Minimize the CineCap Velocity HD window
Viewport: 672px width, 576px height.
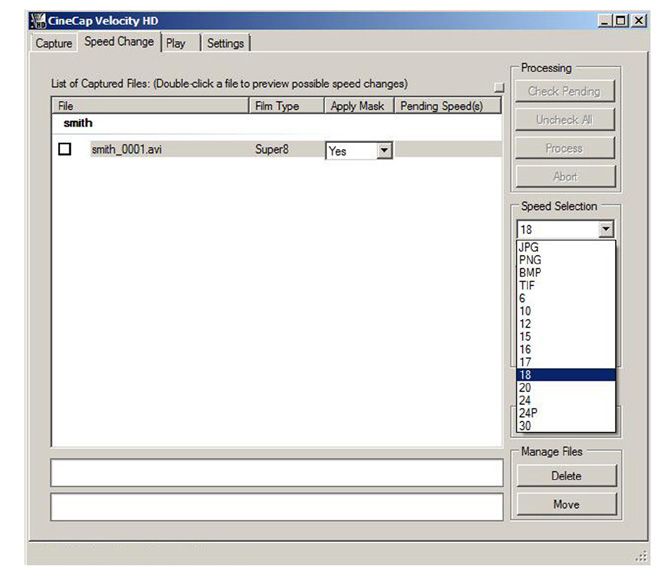point(605,20)
